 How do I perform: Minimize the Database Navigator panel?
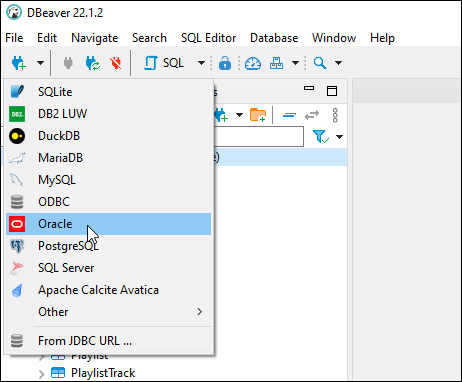(x=309, y=88)
